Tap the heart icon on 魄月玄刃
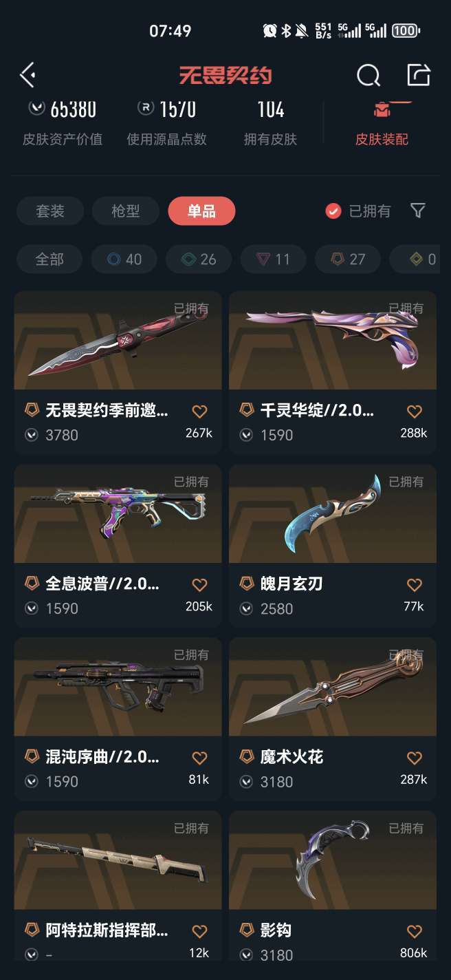This screenshot has height=980, width=451. point(414,585)
